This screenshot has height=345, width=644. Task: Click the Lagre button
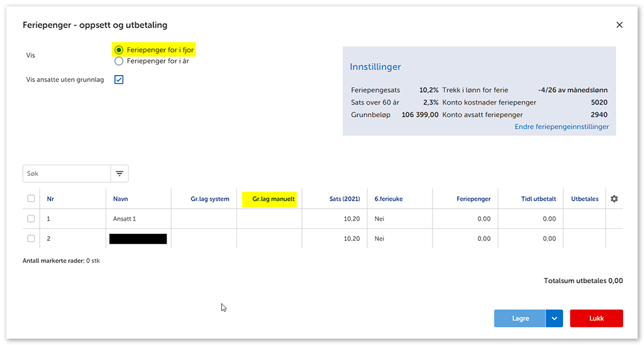pos(520,319)
